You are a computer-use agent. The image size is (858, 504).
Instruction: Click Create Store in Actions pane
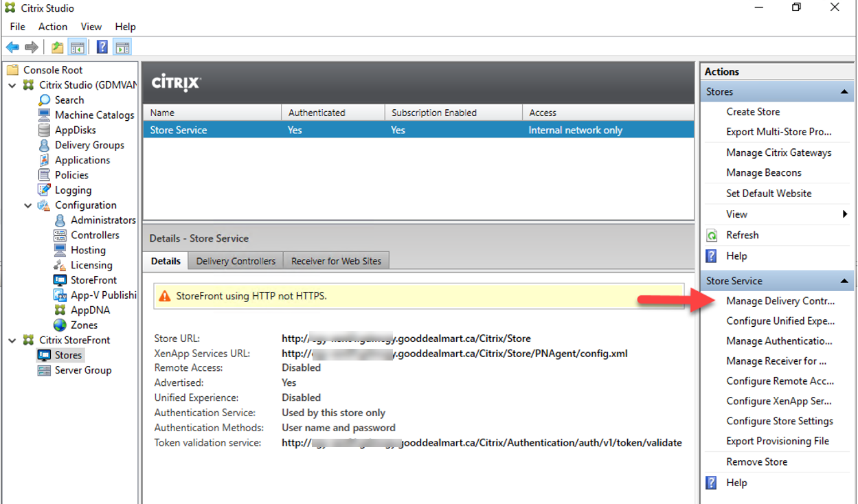753,112
